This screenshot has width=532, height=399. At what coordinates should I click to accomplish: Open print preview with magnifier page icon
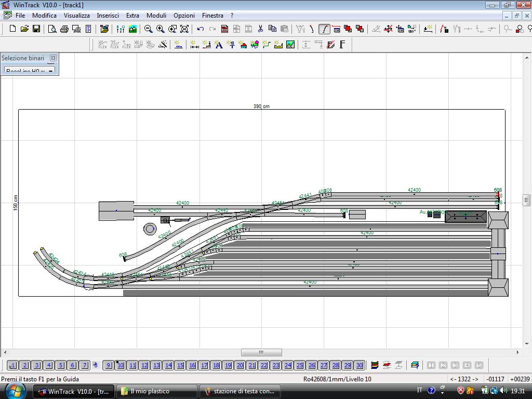tap(52, 29)
